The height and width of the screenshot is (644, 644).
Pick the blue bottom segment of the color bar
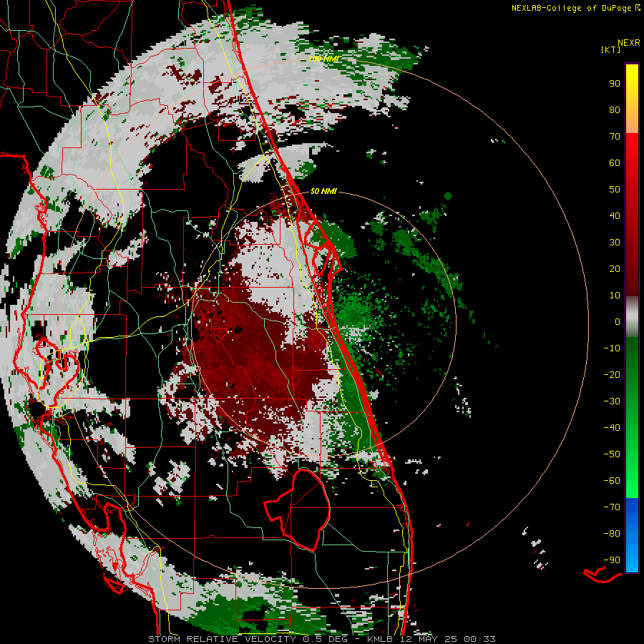632,535
